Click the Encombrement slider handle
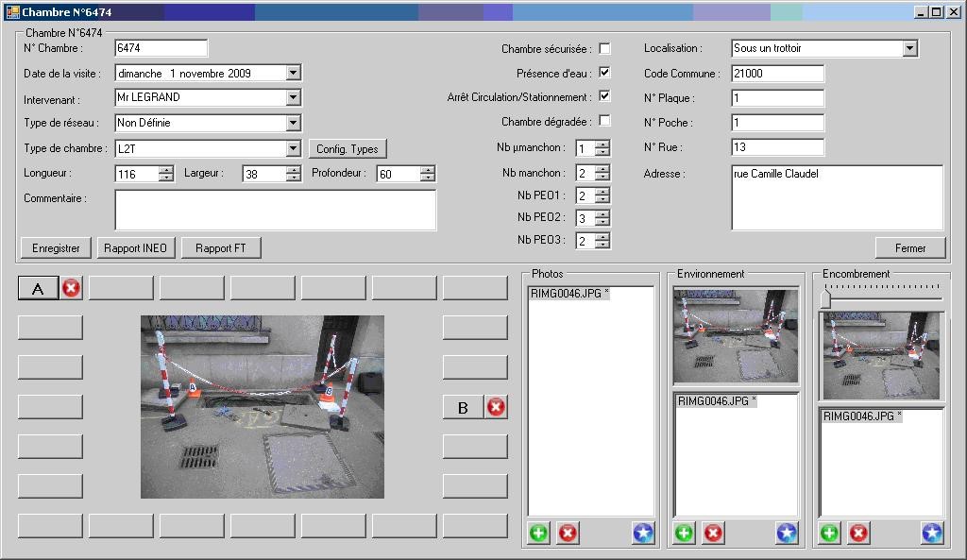The height and width of the screenshot is (560, 967). coord(825,299)
